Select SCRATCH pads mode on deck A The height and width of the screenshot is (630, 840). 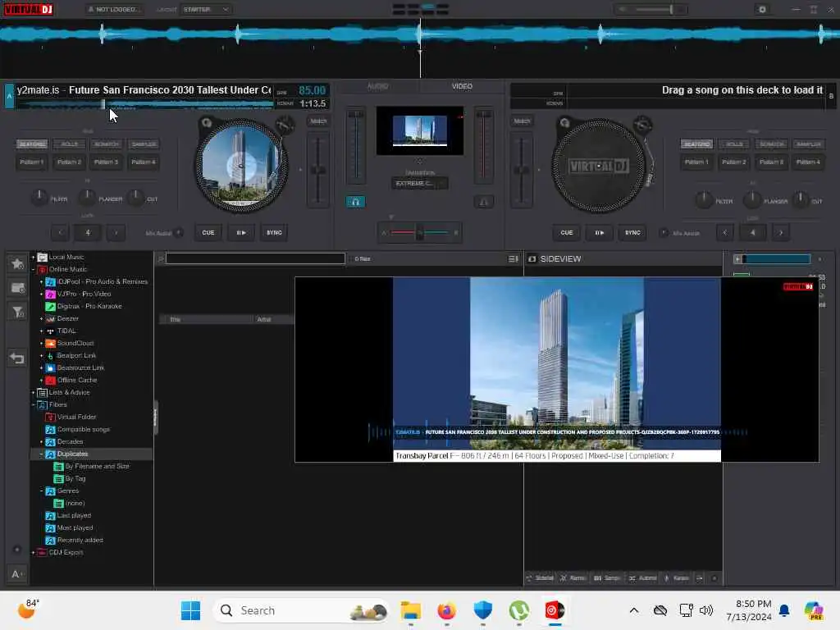(107, 144)
